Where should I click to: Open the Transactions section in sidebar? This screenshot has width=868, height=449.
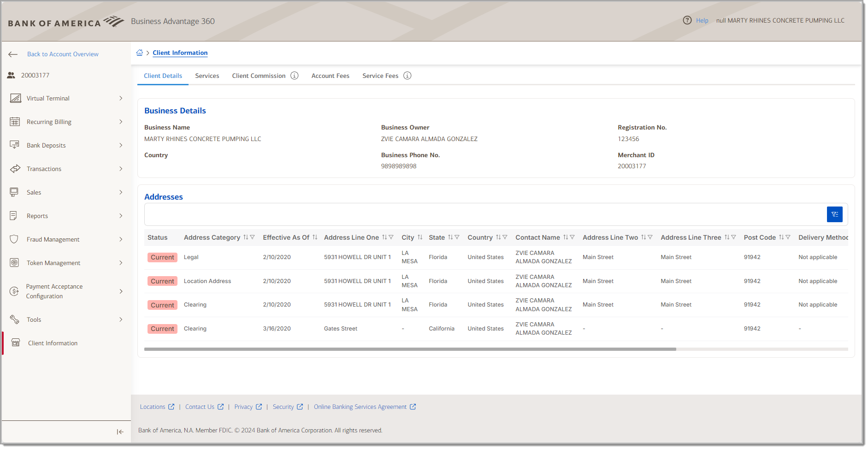(15, 169)
